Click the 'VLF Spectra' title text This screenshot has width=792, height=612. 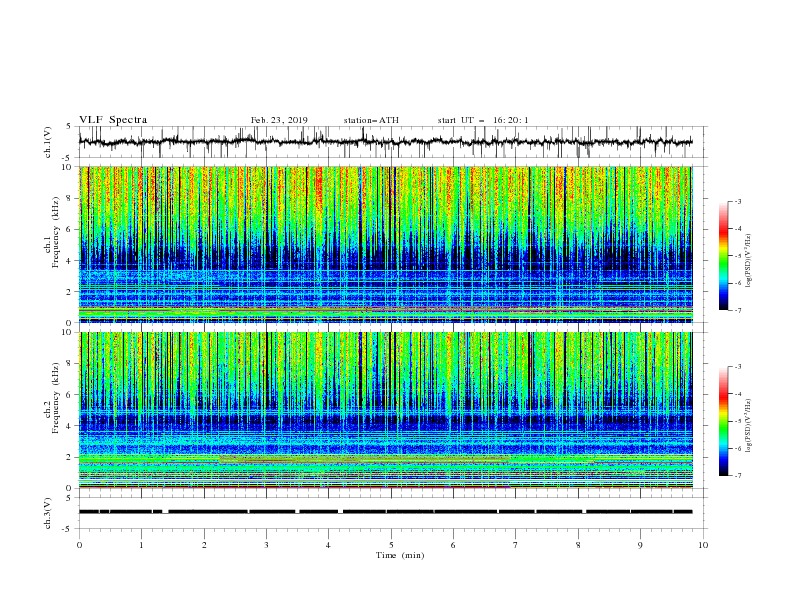point(113,120)
